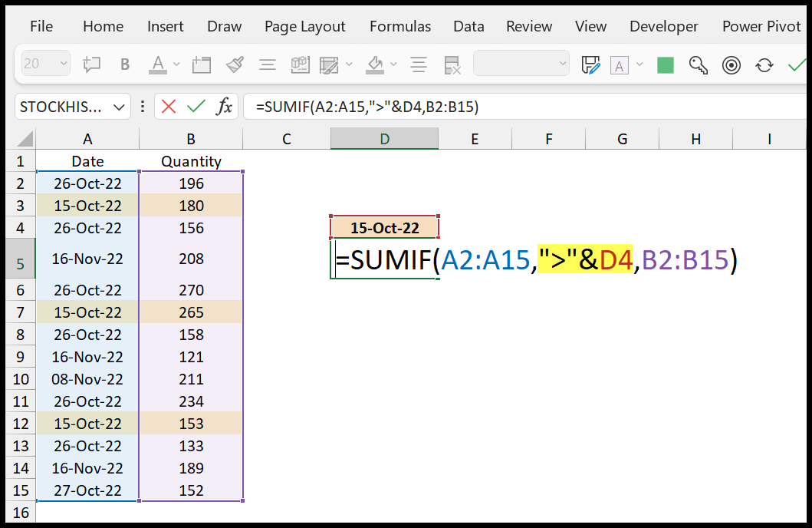Toggle Bold formatting in the toolbar

(125, 64)
